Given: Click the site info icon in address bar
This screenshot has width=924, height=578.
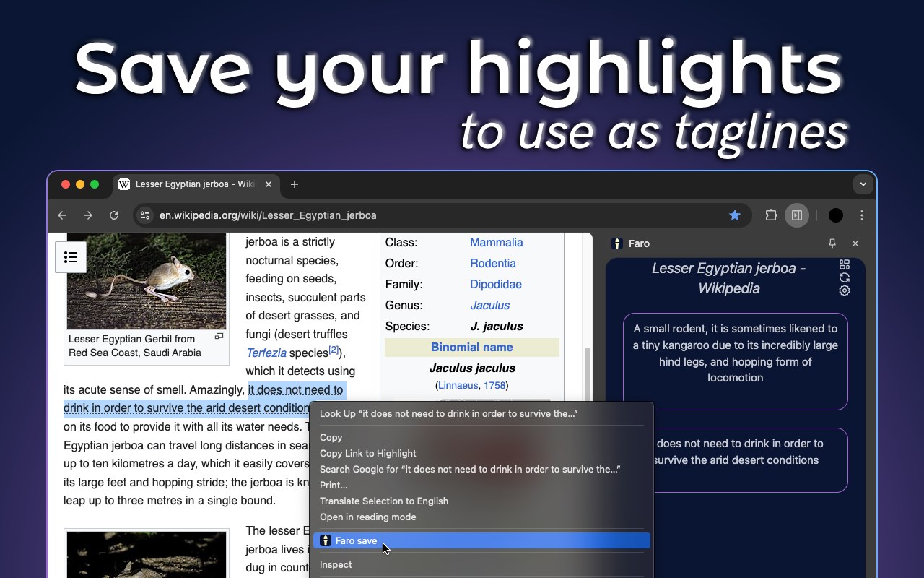Looking at the screenshot, I should coord(145,215).
